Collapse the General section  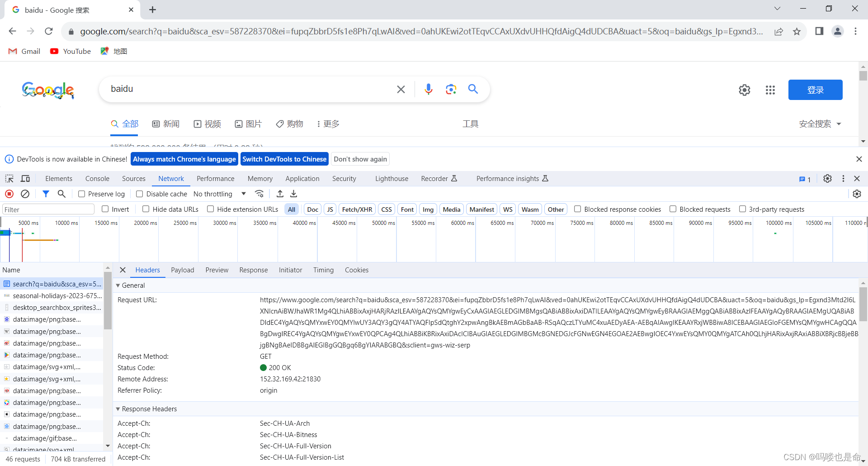tap(118, 285)
